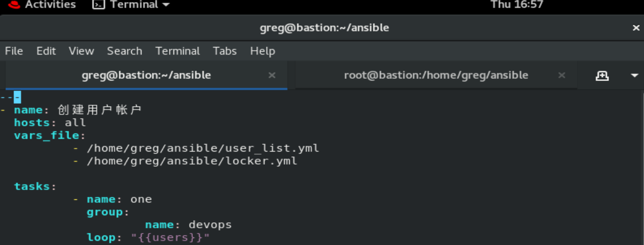Open the Search menu
Image resolution: width=644 pixels, height=245 pixels.
[x=124, y=51]
